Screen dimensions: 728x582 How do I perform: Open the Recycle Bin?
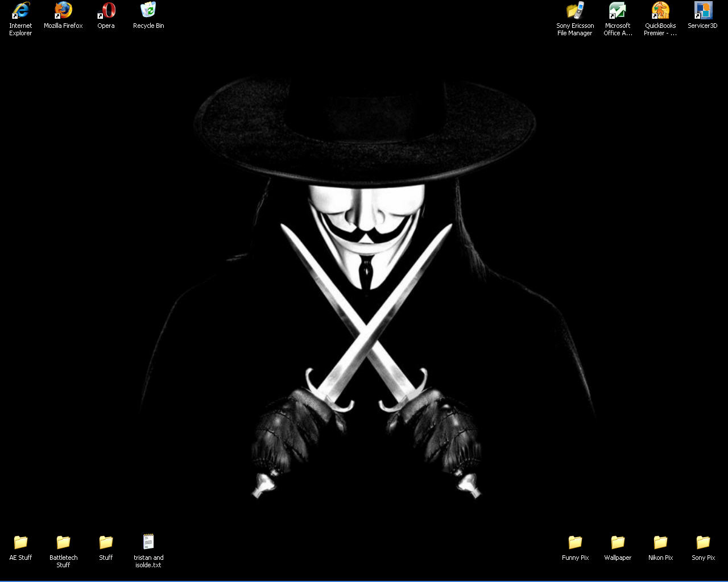tap(148, 10)
